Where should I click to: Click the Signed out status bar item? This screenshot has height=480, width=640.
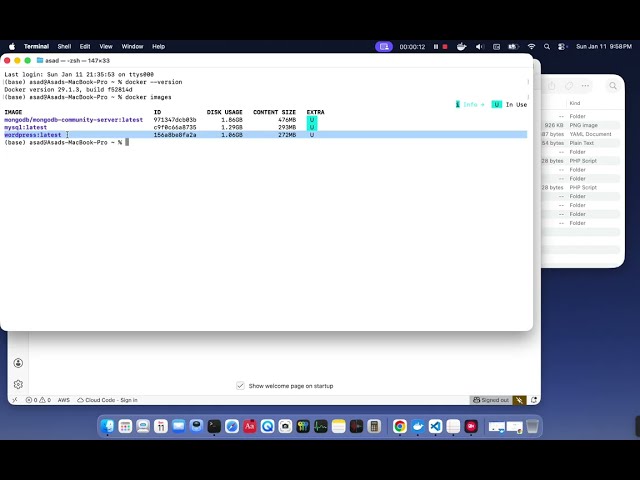[x=491, y=400]
